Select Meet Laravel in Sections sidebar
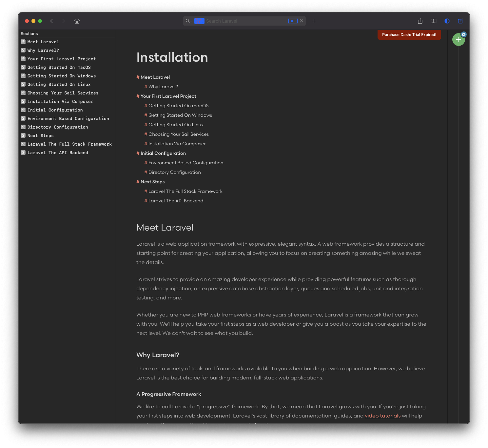The image size is (488, 448). [x=67, y=42]
